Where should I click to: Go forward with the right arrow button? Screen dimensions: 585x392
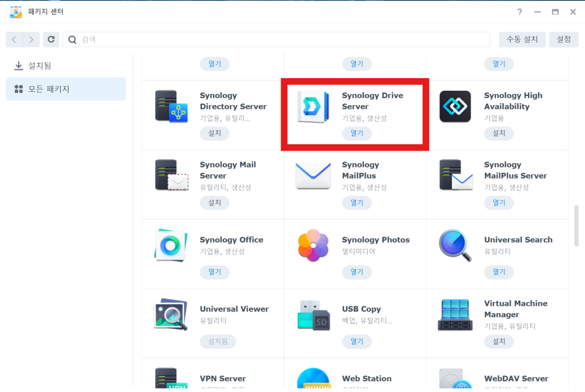[31, 39]
